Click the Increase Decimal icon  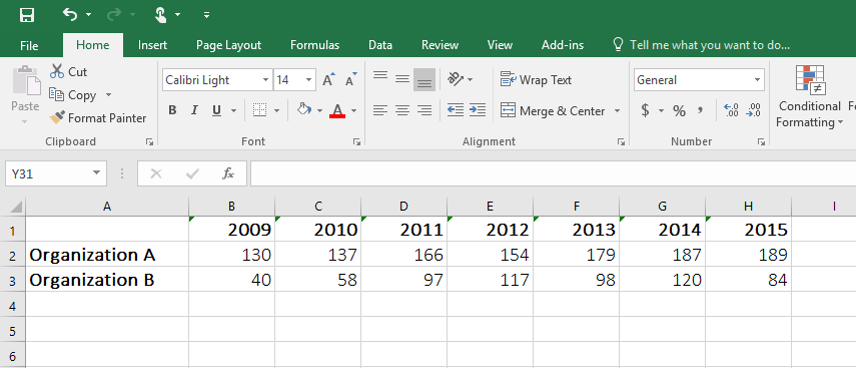(731, 110)
